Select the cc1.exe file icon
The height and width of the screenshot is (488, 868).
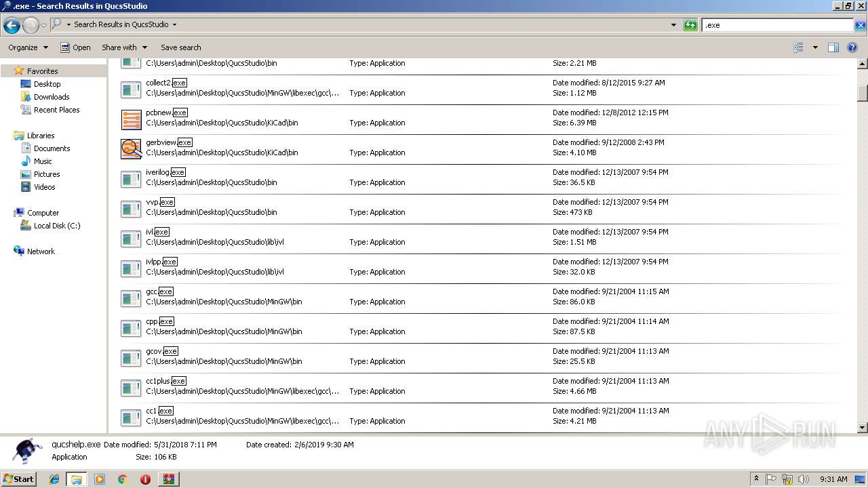point(131,418)
